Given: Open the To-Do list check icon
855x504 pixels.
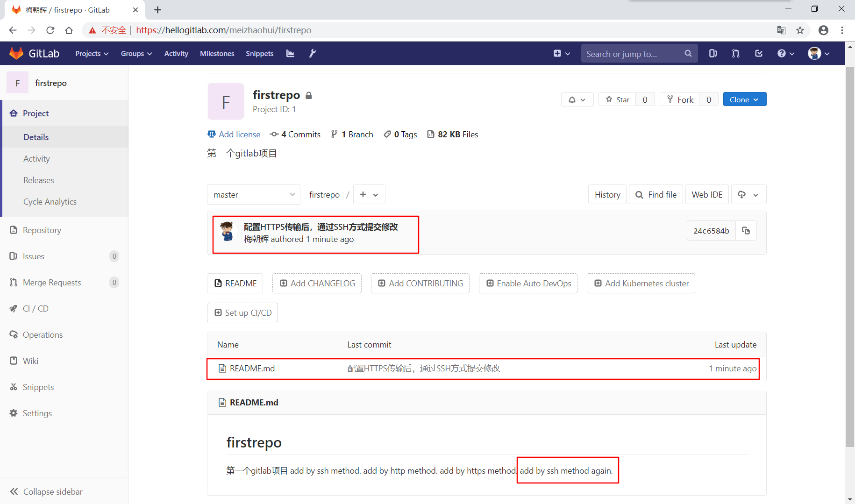Looking at the screenshot, I should point(759,53).
